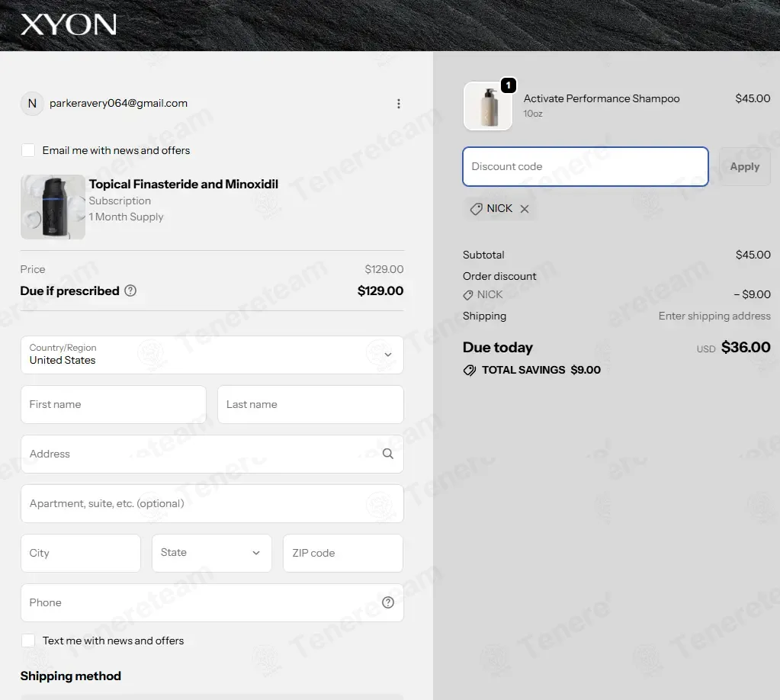Click the tag icon beside Order discount NICK
Image resolution: width=780 pixels, height=700 pixels.
point(468,295)
